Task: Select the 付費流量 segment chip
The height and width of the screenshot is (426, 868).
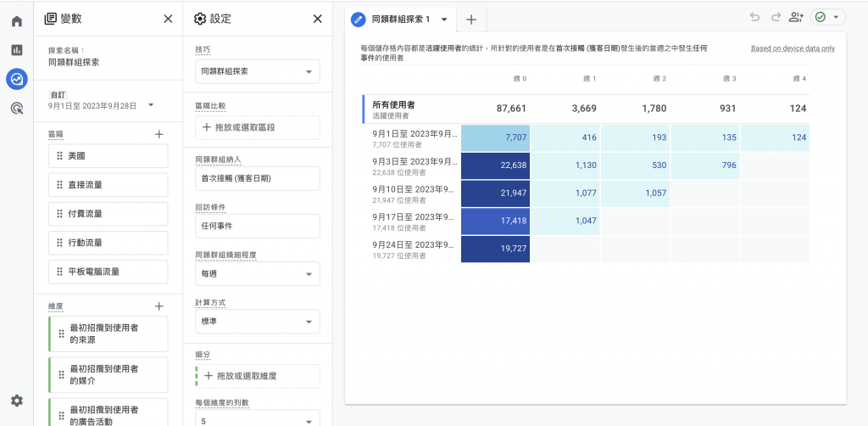Action: point(108,214)
